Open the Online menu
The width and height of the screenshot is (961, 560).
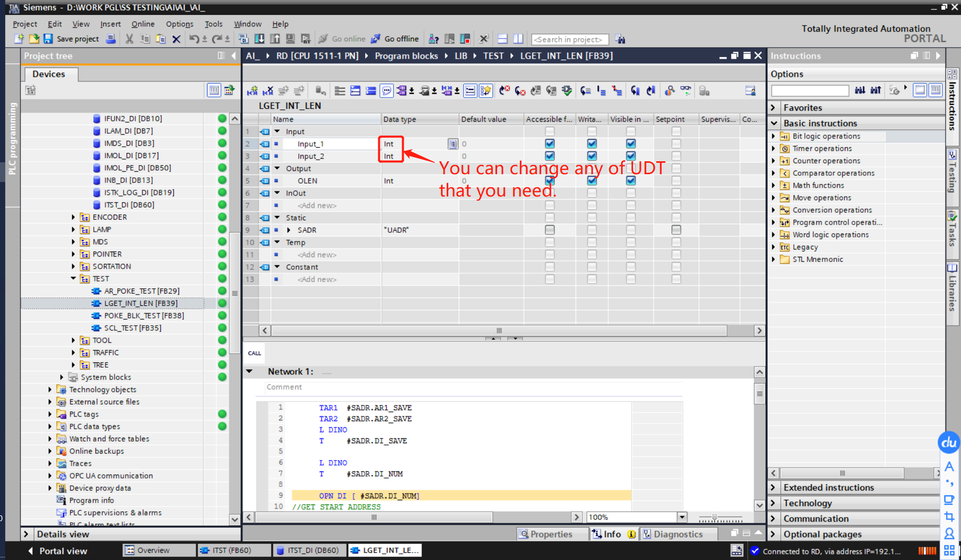click(143, 24)
